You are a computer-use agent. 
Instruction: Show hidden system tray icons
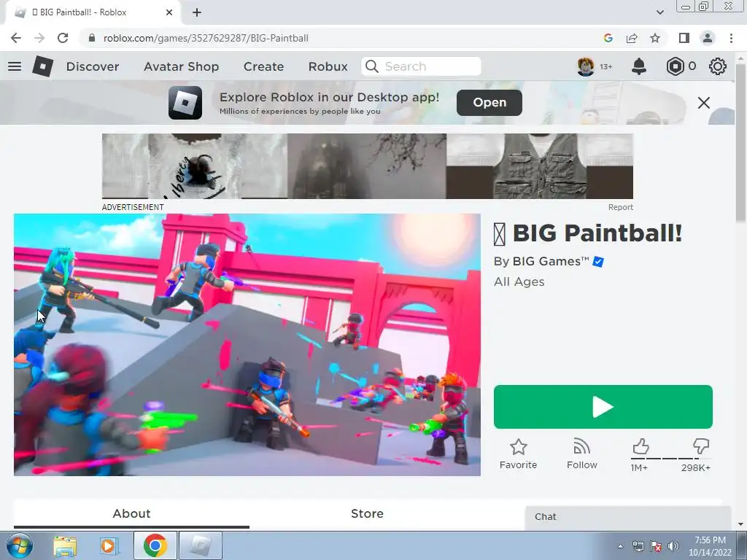pyautogui.click(x=620, y=546)
